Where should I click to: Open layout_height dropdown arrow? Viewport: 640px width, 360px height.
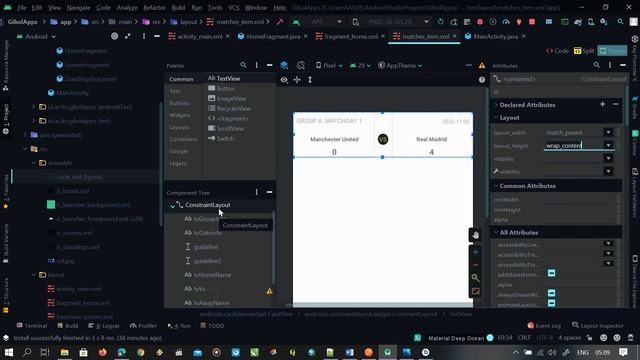[x=608, y=145]
